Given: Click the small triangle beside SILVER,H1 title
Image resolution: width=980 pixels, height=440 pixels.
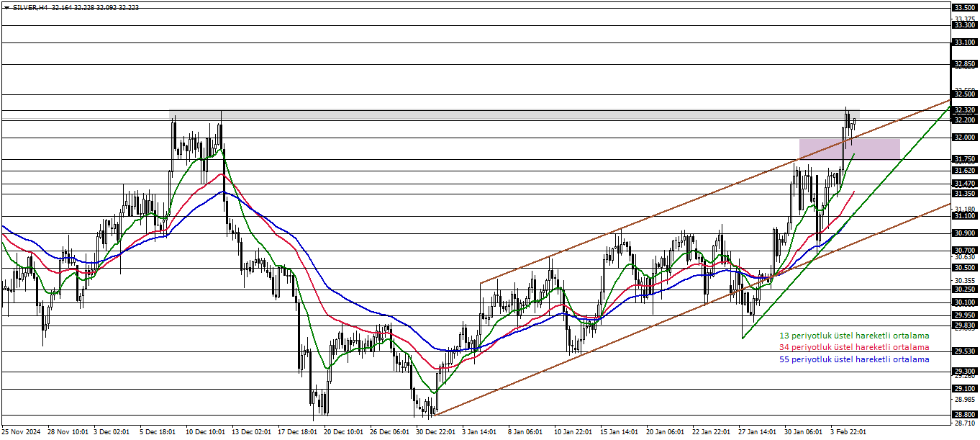Looking at the screenshot, I should 6,7.
